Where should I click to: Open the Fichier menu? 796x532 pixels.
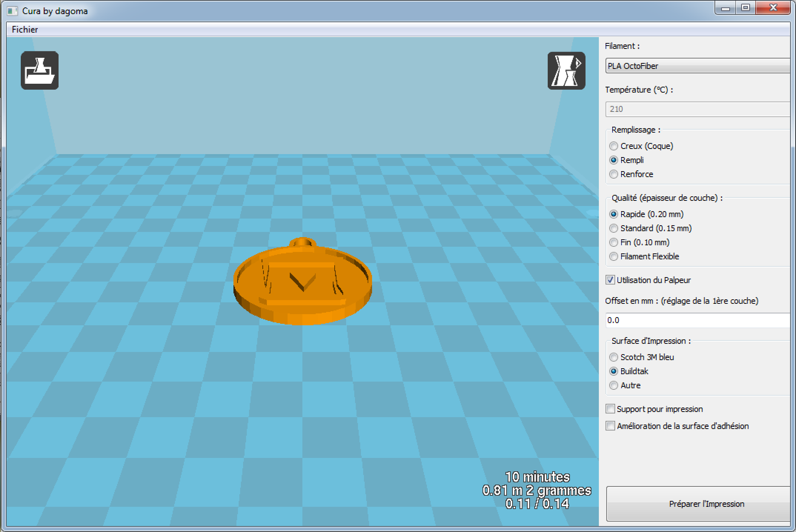(25, 30)
